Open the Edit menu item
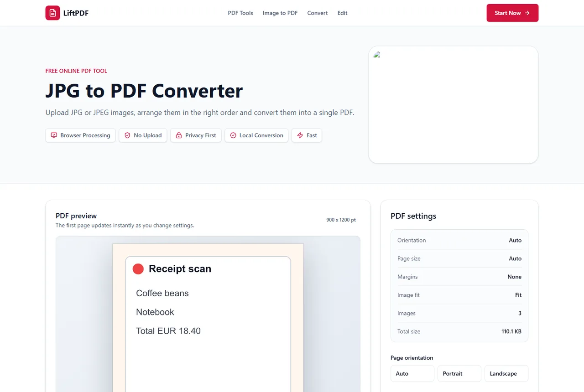Screen dimensions: 584x392 click(343, 13)
